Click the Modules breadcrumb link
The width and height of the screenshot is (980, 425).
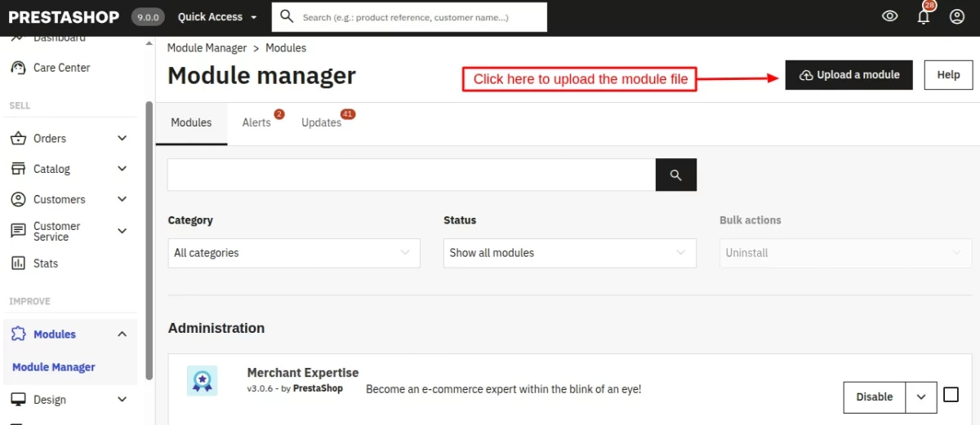tap(286, 48)
